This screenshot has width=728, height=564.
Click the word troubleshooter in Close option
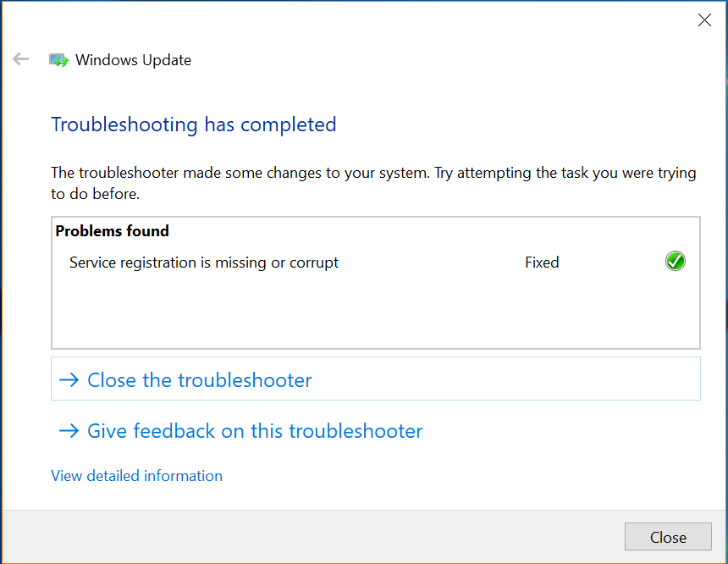tap(245, 380)
